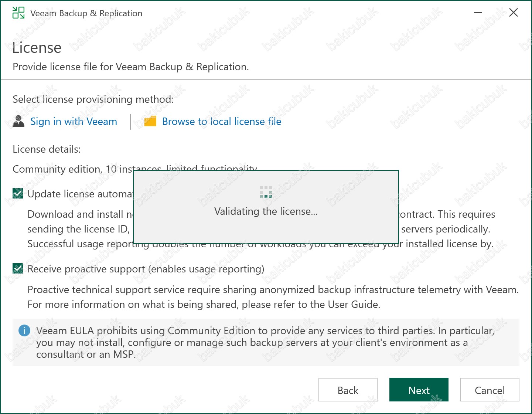Close the Veeam installer window

[x=513, y=13]
